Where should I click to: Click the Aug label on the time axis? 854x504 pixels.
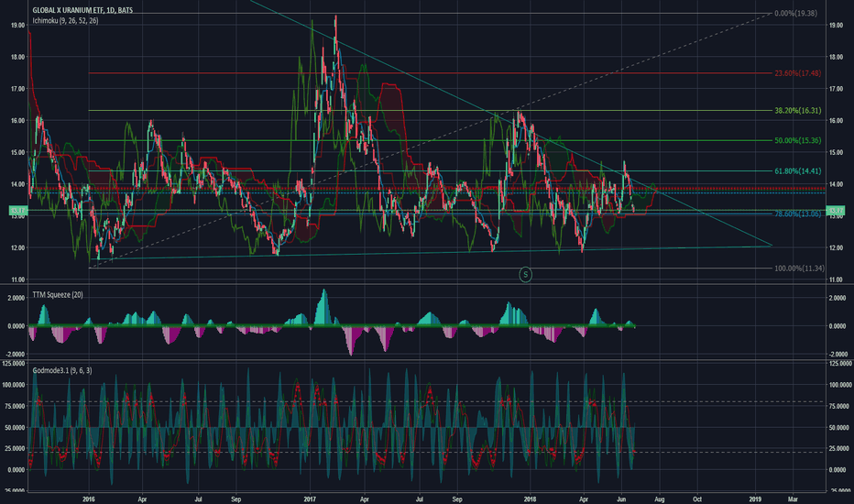[659, 499]
